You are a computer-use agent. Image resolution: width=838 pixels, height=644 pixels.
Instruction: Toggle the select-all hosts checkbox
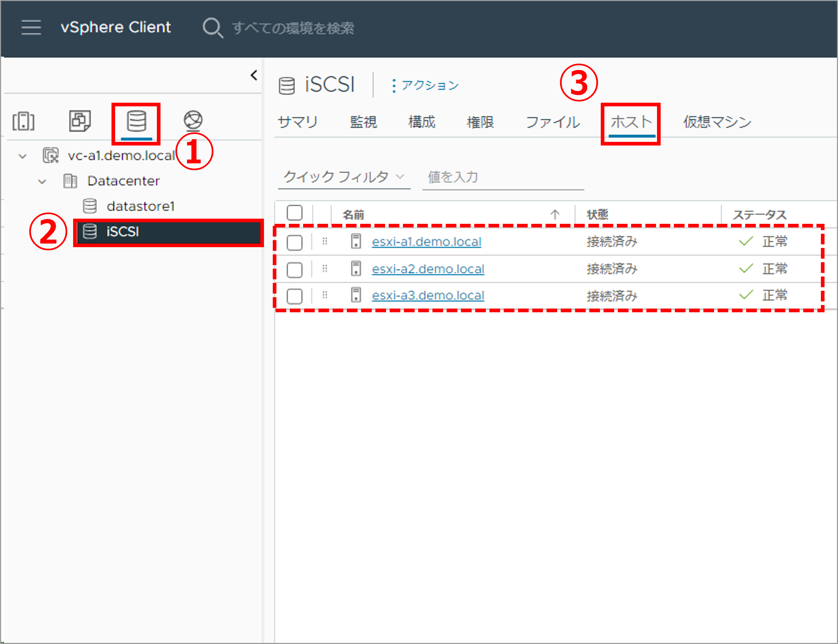295,213
